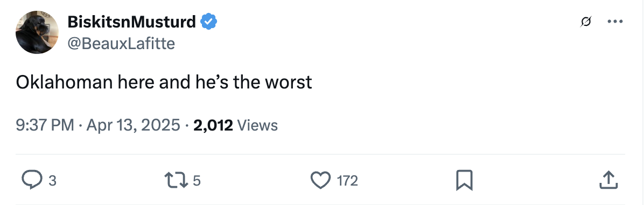Open the dog profile picture avatar
Viewport: 644px width, 205px height.
pyautogui.click(x=37, y=32)
